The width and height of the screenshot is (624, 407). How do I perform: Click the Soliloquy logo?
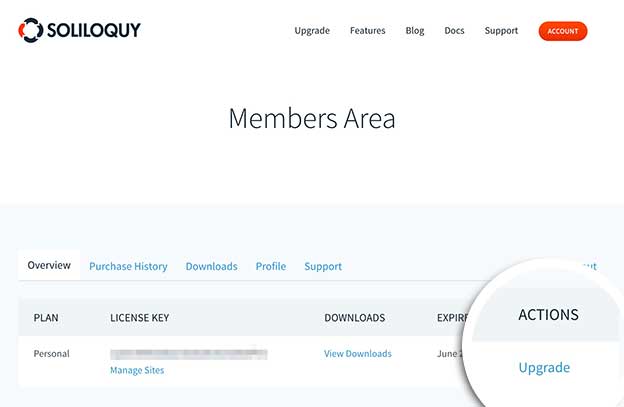click(80, 30)
